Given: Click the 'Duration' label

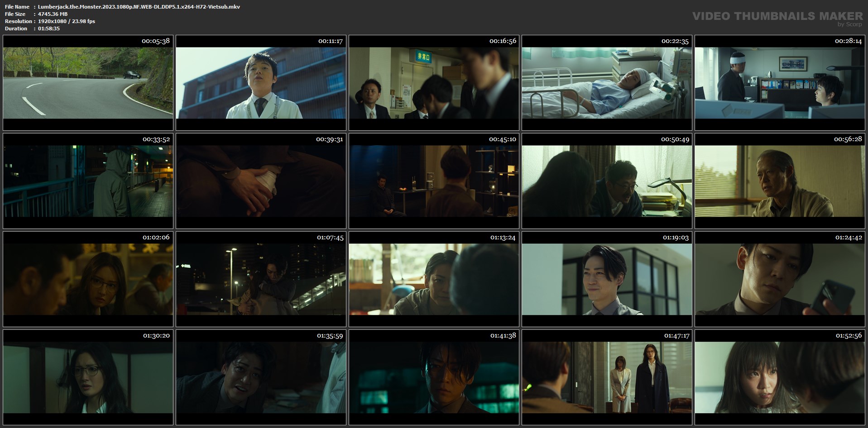Looking at the screenshot, I should click(16, 29).
